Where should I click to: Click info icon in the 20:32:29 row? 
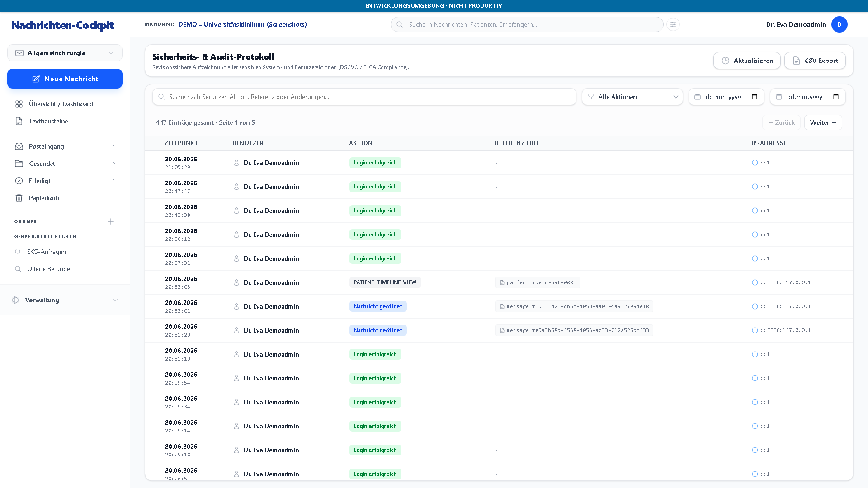(755, 330)
